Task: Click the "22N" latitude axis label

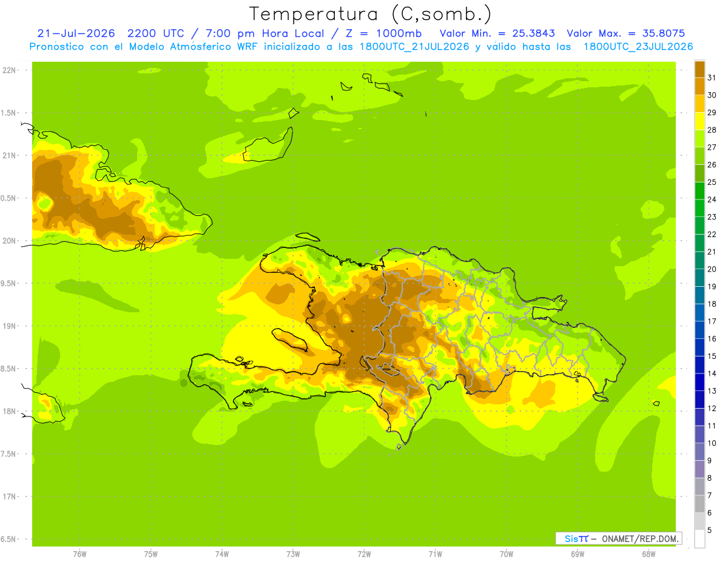Action: point(9,70)
